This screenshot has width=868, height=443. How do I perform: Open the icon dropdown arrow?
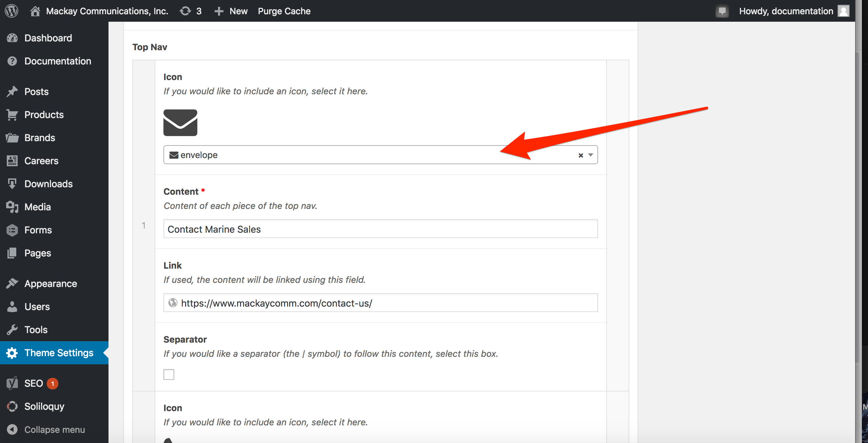tap(591, 155)
